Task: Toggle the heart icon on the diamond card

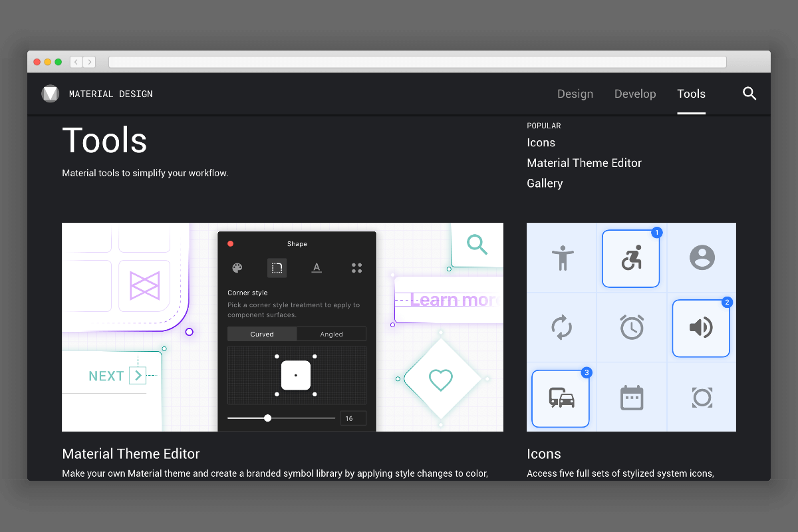Action: point(441,379)
